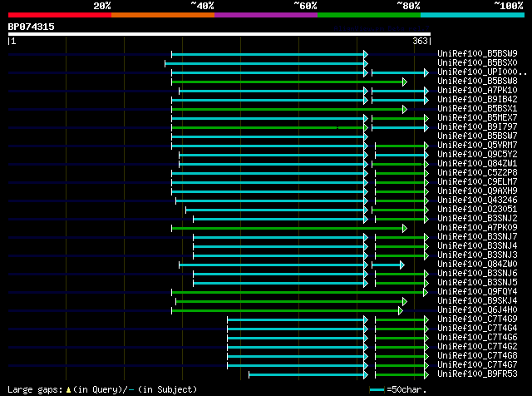Select the UniRef100_B5BSX1 label
This screenshot has height=396, width=532.
[x=477, y=109]
